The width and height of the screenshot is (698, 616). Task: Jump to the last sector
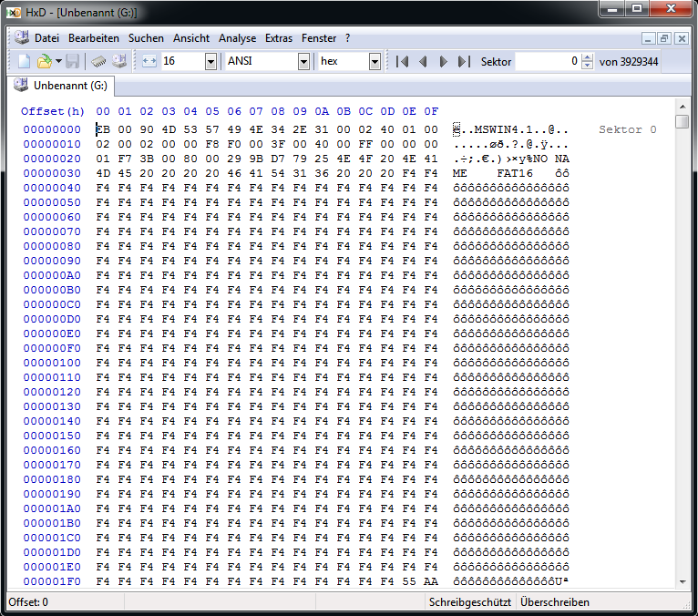(x=464, y=61)
